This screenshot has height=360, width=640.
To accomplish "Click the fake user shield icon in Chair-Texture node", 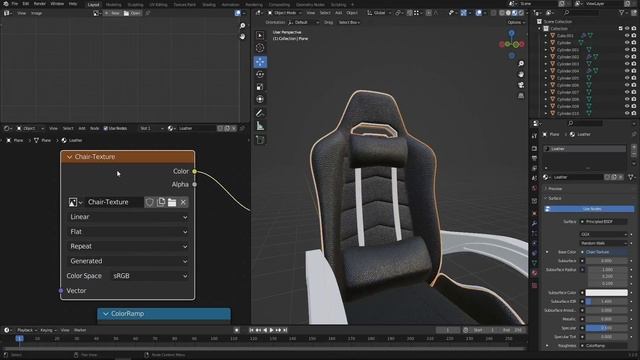I will [150, 202].
